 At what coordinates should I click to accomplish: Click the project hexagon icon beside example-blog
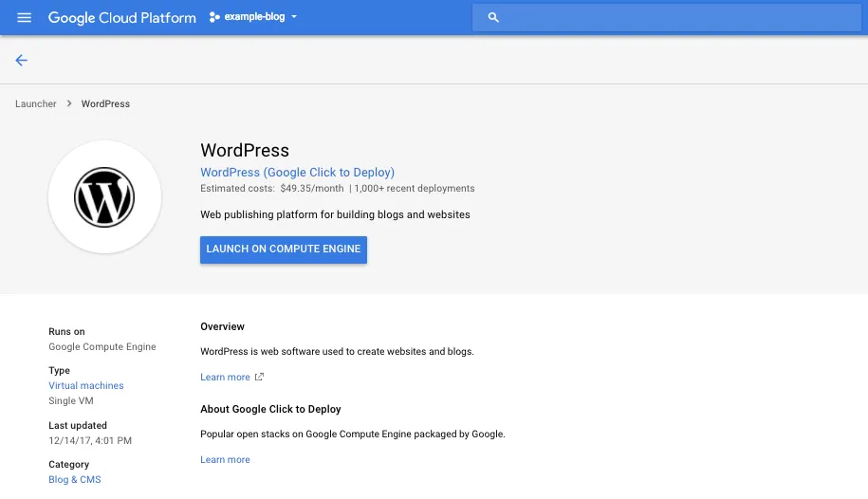214,17
